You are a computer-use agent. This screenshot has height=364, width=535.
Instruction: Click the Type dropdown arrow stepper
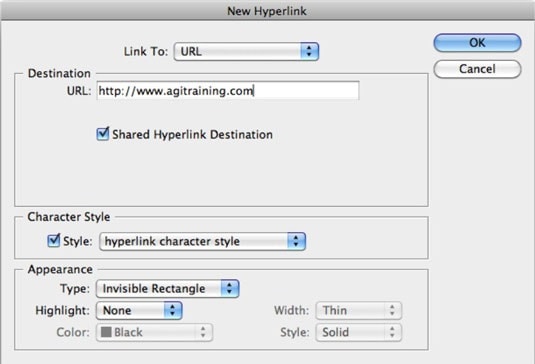click(230, 289)
